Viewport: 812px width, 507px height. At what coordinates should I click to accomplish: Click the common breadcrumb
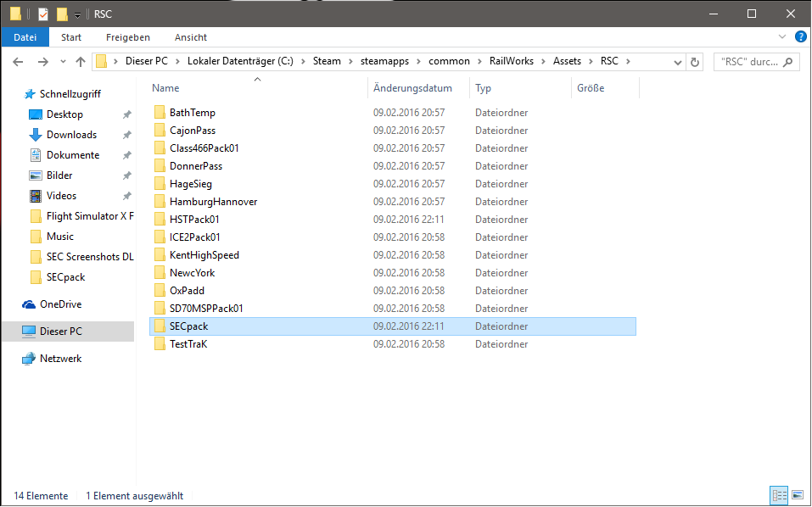click(449, 61)
